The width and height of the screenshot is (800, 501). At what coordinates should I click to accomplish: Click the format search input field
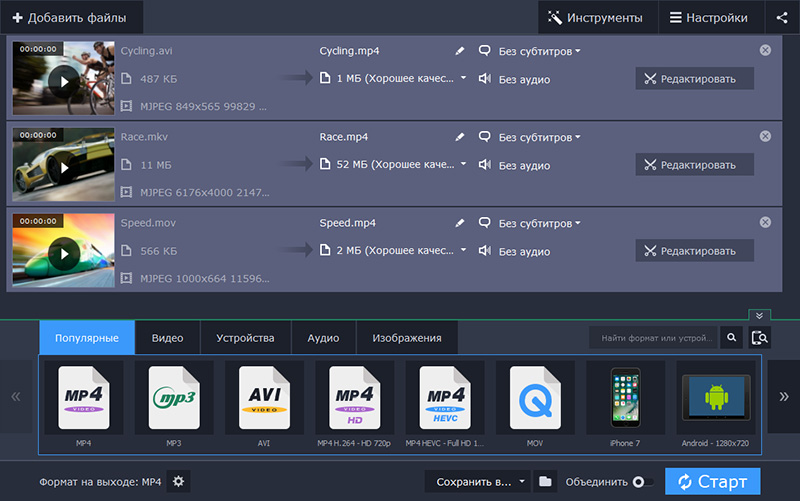pos(655,338)
